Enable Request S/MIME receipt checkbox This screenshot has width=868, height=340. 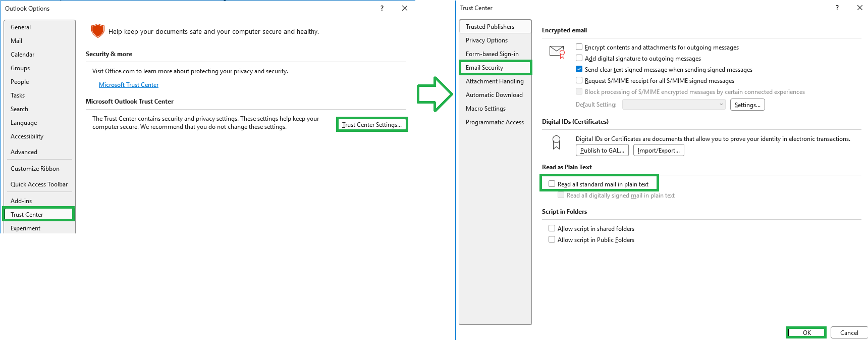click(x=579, y=80)
